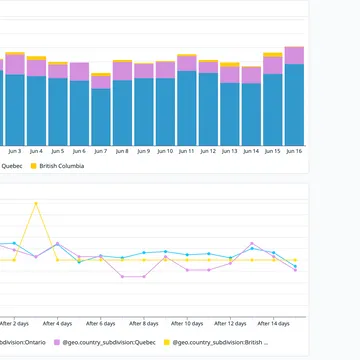Image resolution: width=360 pixels, height=360 pixels.
Task: Click the Jun 11 bar's purple Quebec segment
Action: 187,63
